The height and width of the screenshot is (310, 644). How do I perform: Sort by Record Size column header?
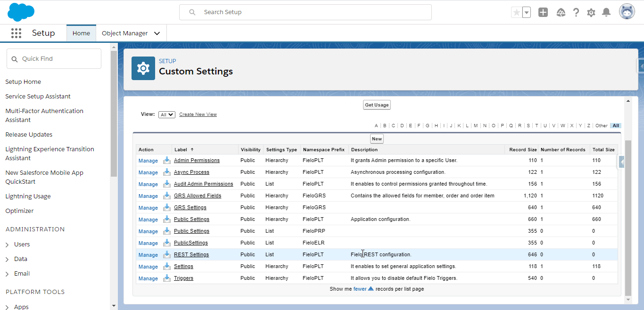tap(523, 149)
